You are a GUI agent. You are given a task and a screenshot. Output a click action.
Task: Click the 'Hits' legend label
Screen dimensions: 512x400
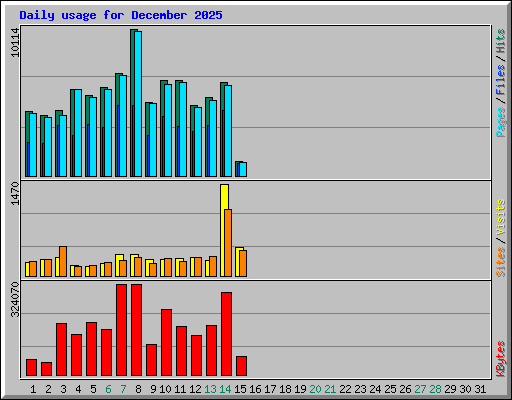[x=501, y=41]
